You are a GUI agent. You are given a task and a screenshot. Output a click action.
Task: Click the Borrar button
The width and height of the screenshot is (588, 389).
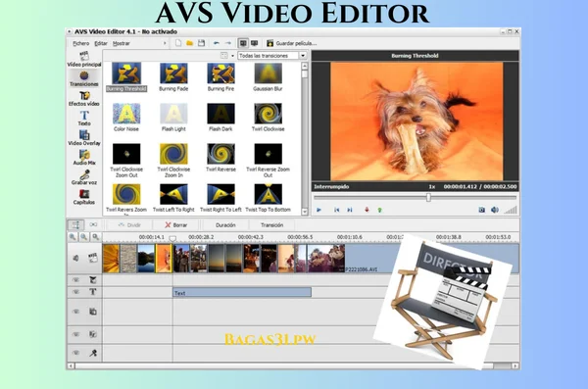pyautogui.click(x=176, y=225)
